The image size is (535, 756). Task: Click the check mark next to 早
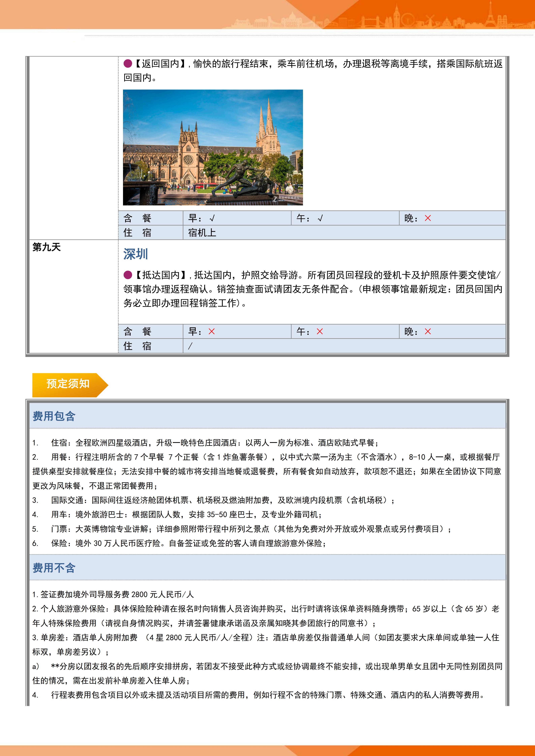pos(212,218)
